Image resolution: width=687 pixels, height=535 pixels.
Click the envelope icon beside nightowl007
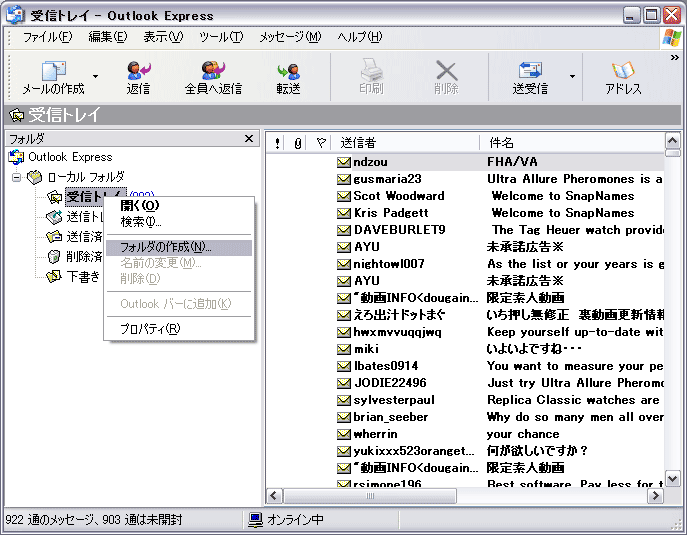point(344,264)
